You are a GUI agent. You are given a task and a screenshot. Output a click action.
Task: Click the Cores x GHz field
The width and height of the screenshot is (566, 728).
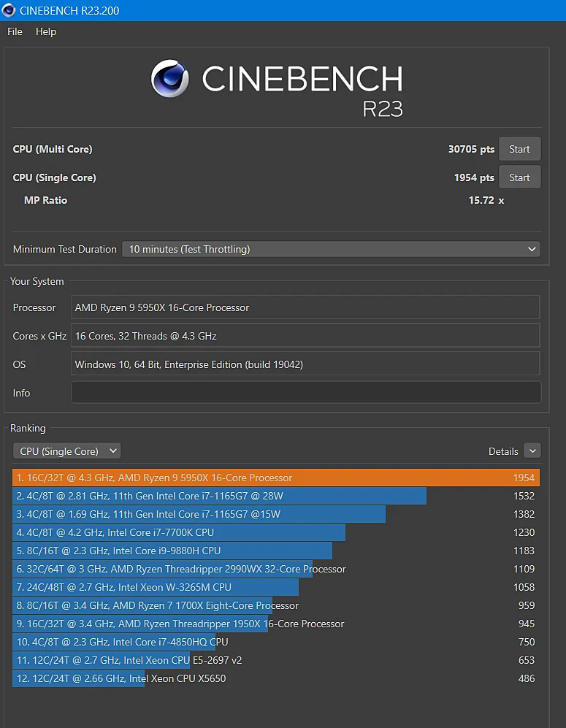(x=305, y=336)
